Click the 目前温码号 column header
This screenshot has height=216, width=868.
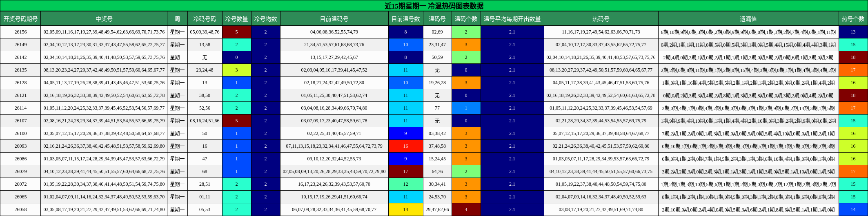pyautogui.click(x=334, y=19)
